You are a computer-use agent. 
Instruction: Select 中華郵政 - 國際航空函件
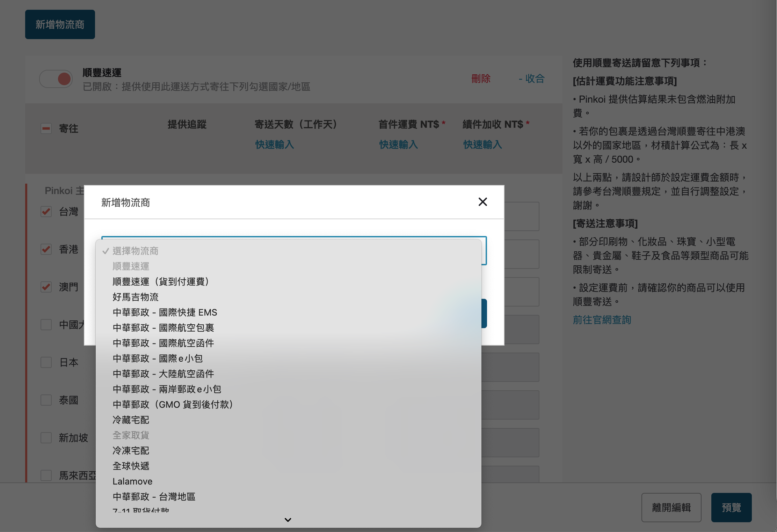tap(289, 343)
